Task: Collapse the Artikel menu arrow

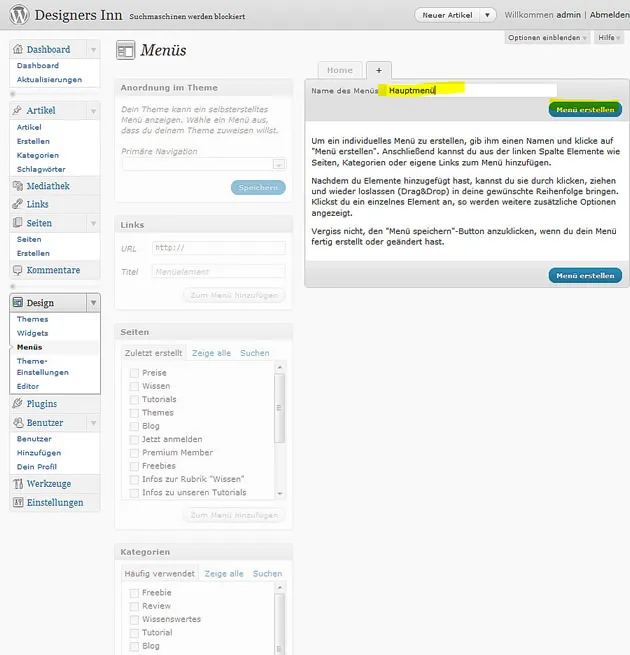Action: pos(94,111)
